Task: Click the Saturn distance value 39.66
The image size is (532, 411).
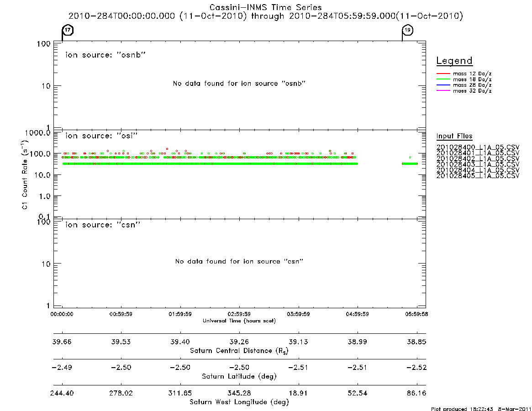Action: (x=62, y=342)
